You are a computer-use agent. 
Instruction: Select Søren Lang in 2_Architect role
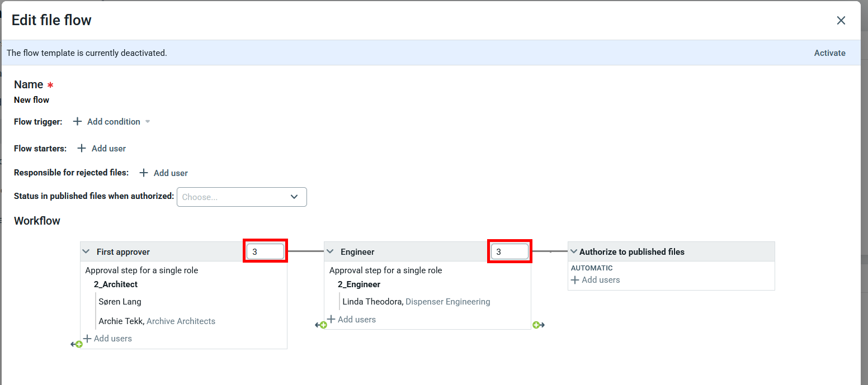coord(120,302)
